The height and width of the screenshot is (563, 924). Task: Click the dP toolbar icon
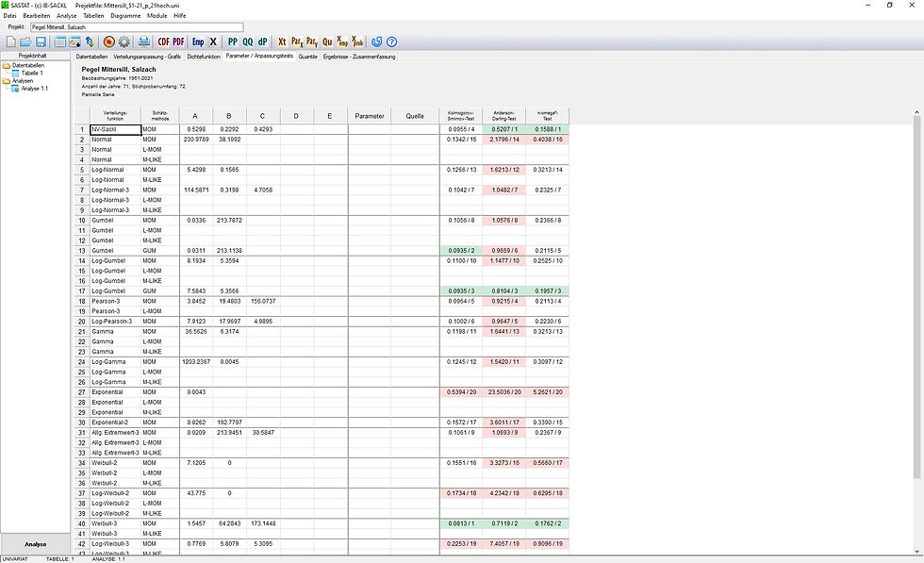tap(263, 41)
